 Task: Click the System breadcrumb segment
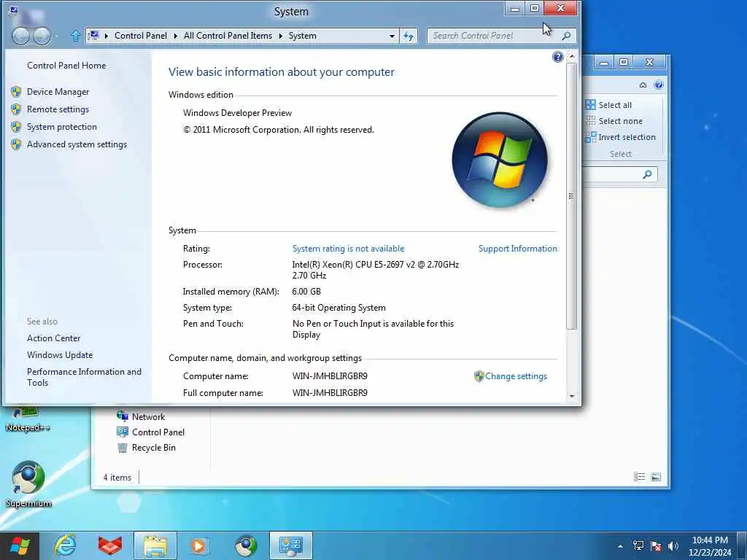point(303,36)
